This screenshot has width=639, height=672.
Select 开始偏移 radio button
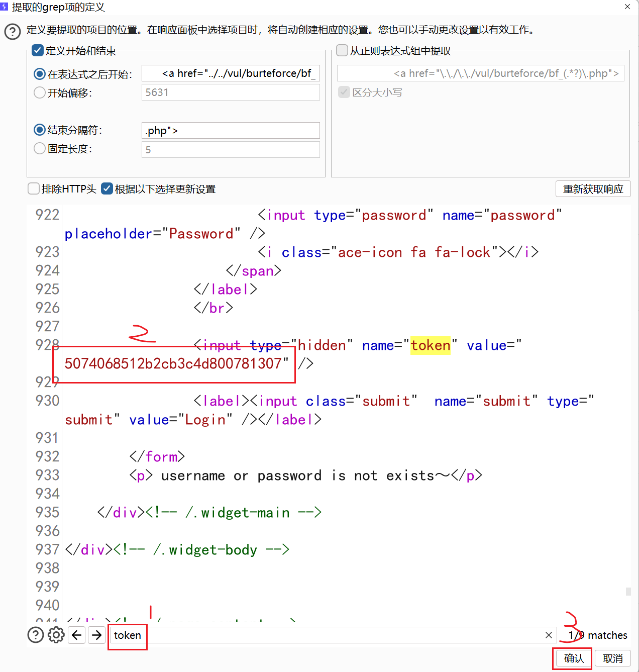pyautogui.click(x=40, y=93)
